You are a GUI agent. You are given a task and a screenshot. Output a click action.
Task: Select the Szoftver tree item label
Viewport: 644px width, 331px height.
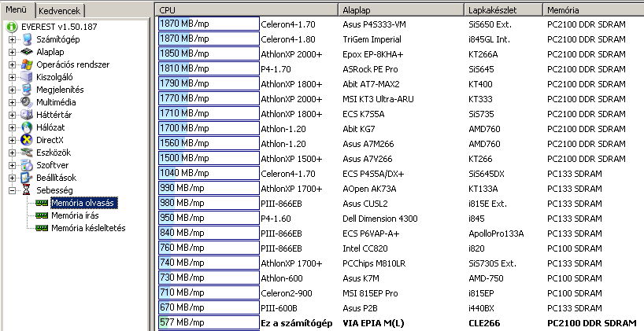point(53,165)
